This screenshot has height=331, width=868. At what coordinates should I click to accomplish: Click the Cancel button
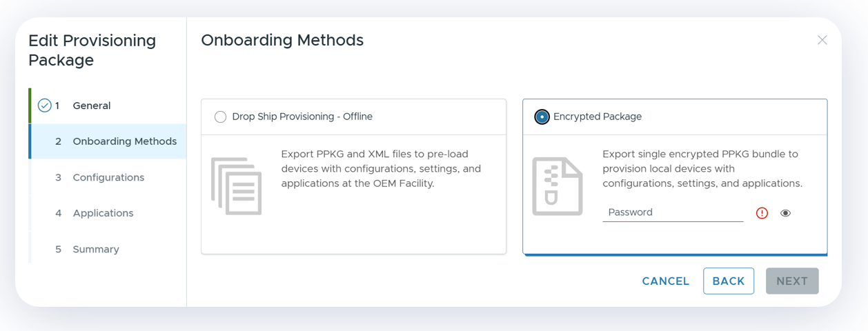point(665,281)
